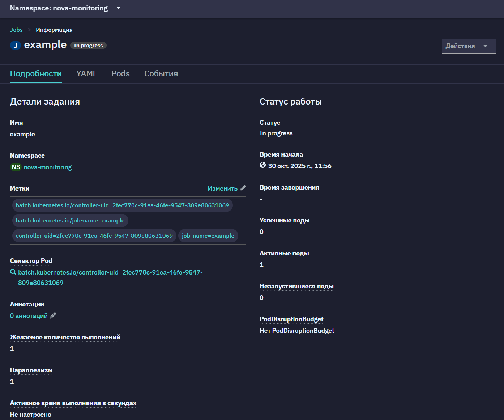Click the Нет PodDisruptionBudget value
Viewport: 504px width, 420px height.
(x=297, y=331)
